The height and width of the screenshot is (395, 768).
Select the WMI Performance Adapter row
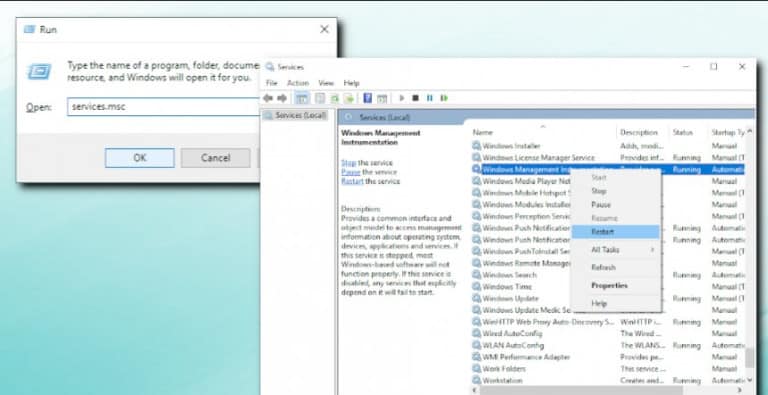pyautogui.click(x=608, y=357)
